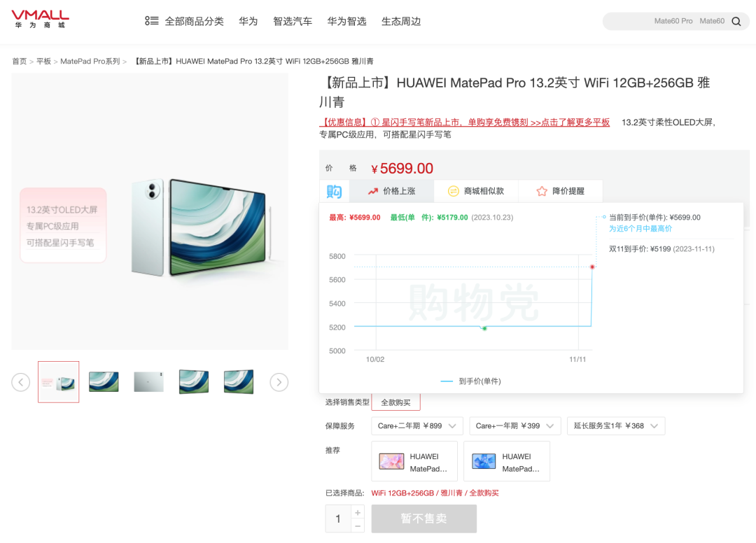Click the price rising trend arrow icon
The image size is (756, 543).
[x=372, y=191]
